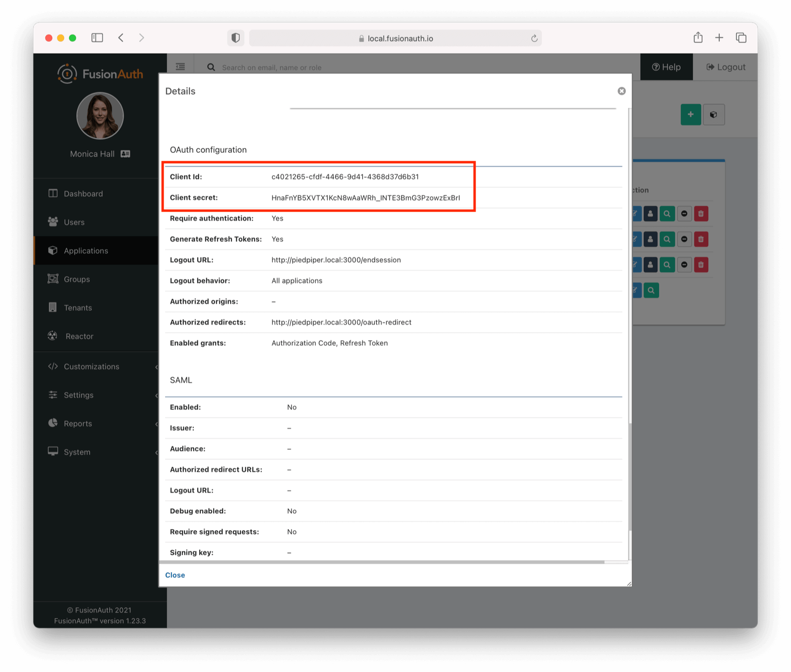791x672 pixels.
Task: Delete first row's application with the trash icon
Action: [701, 214]
